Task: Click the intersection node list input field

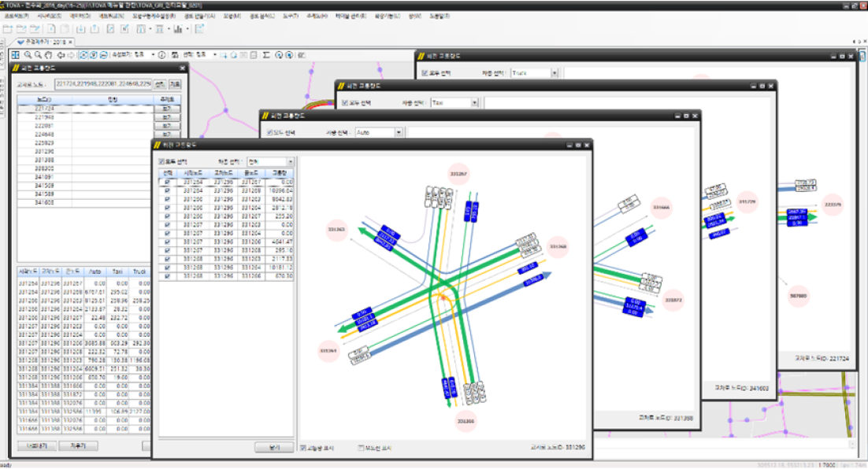Action: pos(102,84)
